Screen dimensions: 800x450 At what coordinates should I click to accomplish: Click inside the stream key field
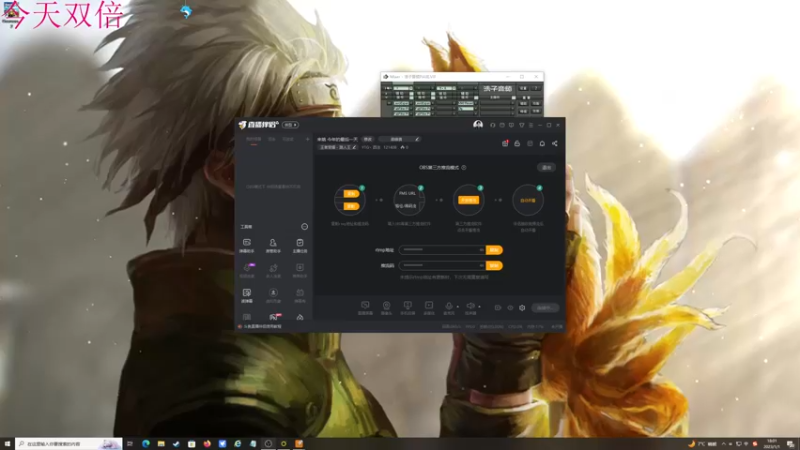click(442, 265)
